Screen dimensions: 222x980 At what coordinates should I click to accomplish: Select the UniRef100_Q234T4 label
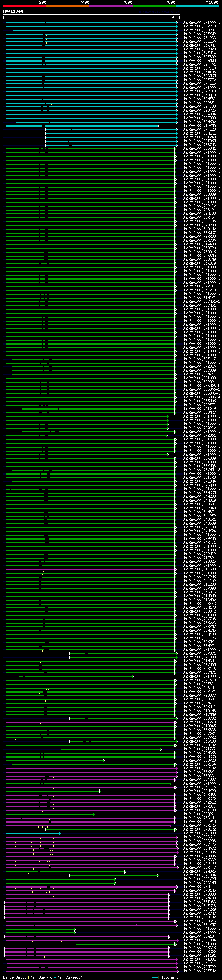(199, 886)
